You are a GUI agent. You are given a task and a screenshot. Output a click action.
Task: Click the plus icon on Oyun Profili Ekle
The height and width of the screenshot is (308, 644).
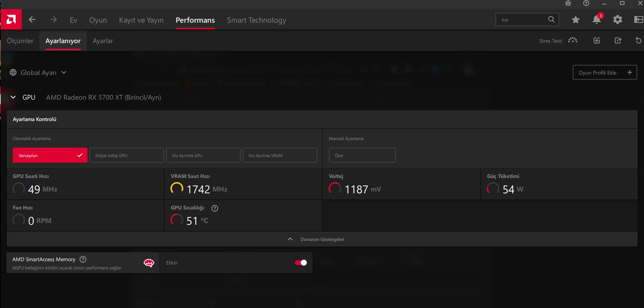630,72
